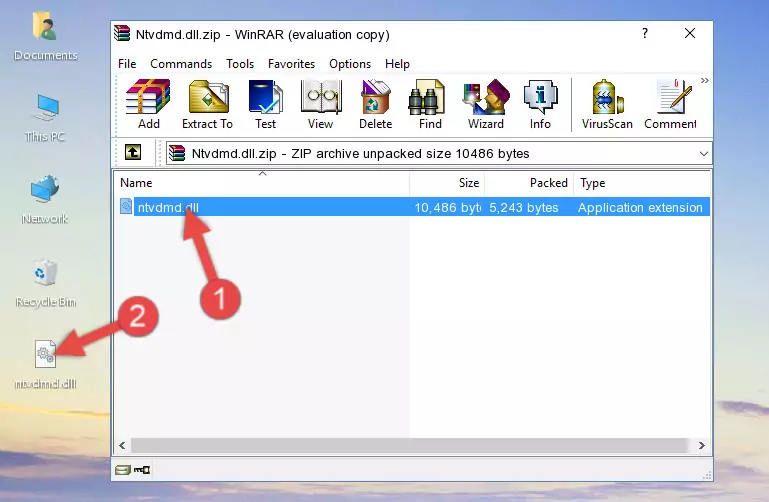This screenshot has height=502, width=769.
Task: Open the View file tool
Action: (321, 104)
